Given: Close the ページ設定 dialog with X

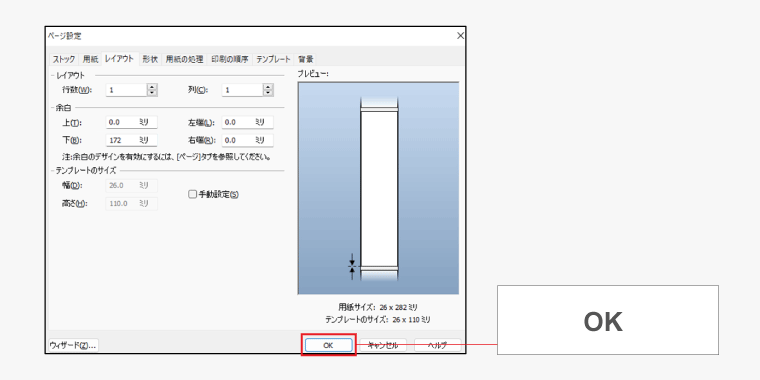Looking at the screenshot, I should (x=460, y=36).
